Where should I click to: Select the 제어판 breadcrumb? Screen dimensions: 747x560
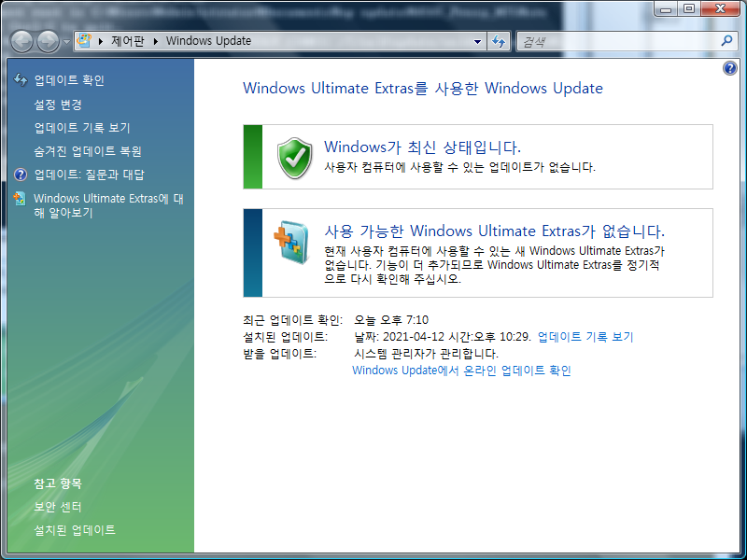point(127,41)
